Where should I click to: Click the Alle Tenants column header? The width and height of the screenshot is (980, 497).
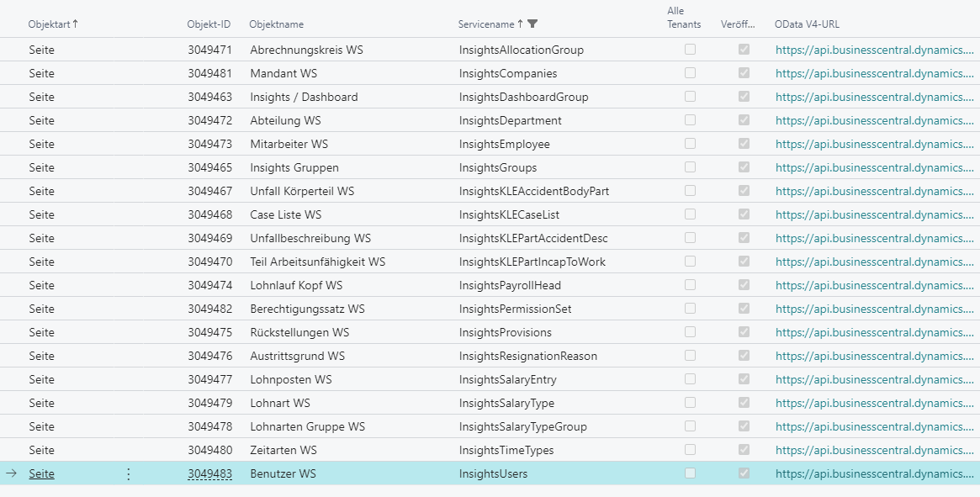point(683,18)
